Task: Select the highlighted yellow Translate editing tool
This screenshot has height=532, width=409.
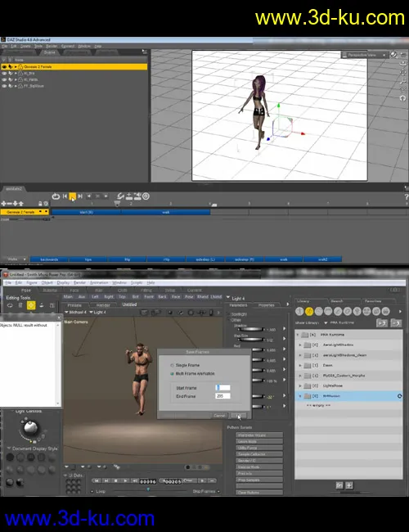Action: point(31,305)
